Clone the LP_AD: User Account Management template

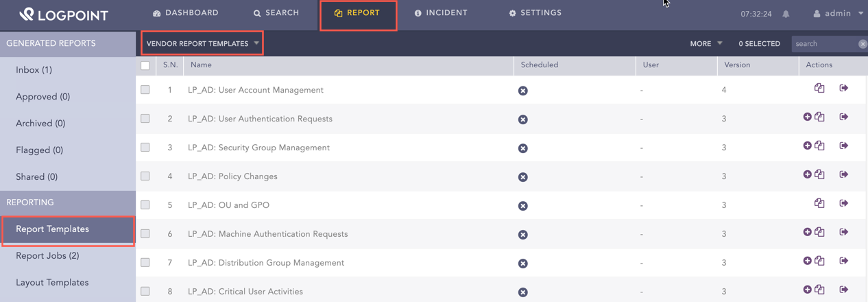tap(819, 88)
